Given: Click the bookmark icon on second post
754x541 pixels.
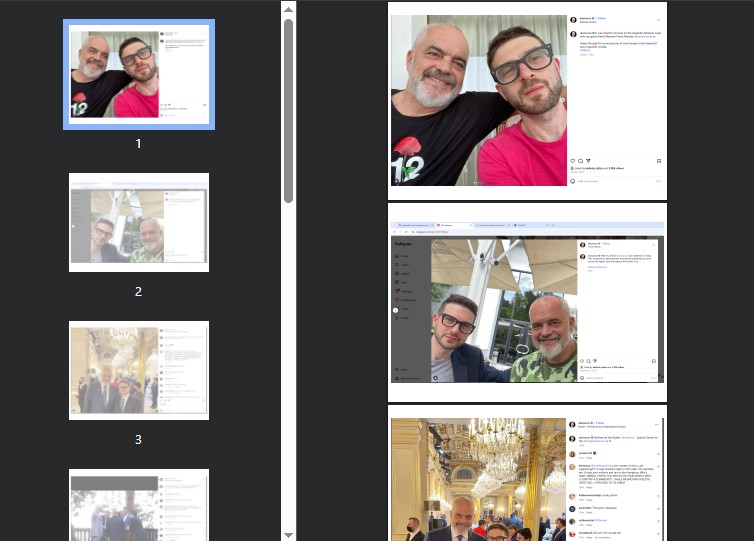Looking at the screenshot, I should pos(654,361).
